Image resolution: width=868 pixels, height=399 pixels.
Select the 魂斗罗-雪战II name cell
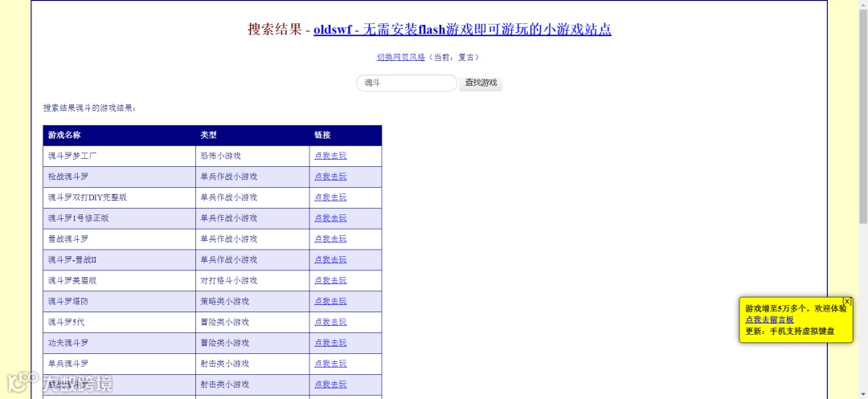point(119,260)
